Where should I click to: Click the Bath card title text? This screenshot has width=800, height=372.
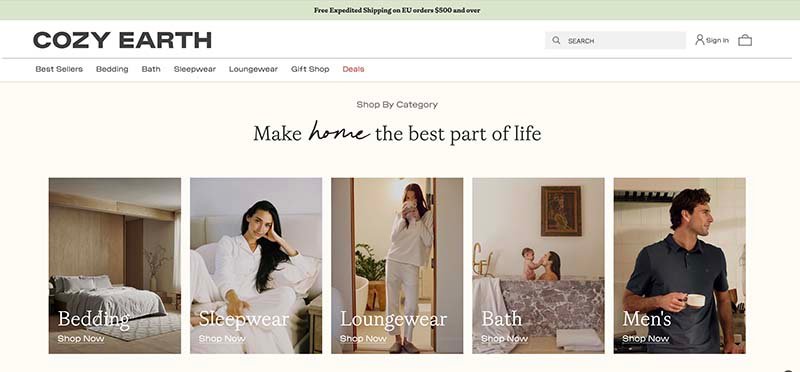tap(502, 319)
